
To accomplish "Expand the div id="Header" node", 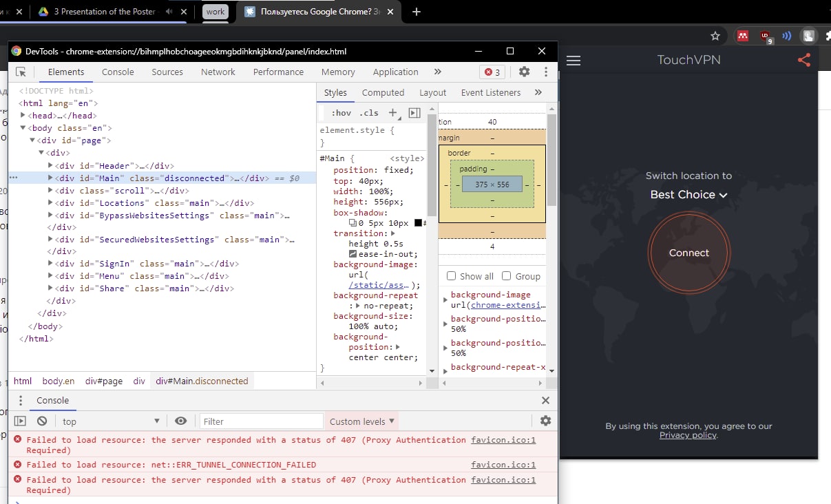I will click(50, 166).
